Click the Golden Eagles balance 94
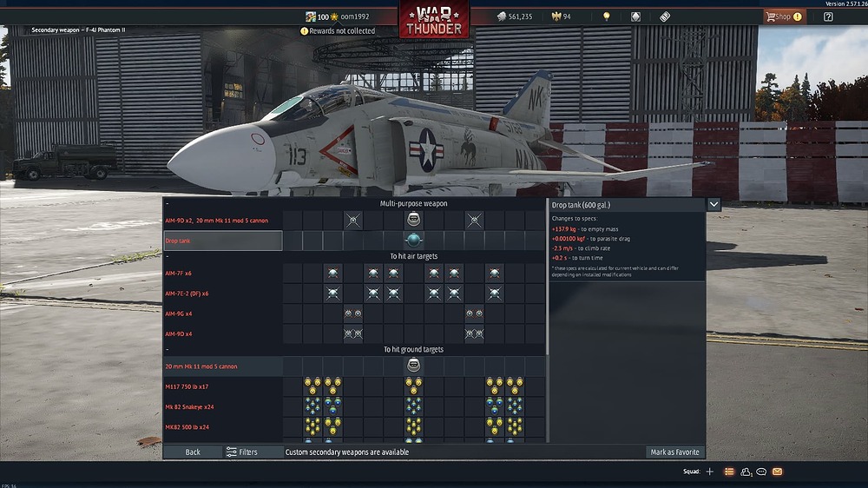The image size is (868, 488). point(562,16)
